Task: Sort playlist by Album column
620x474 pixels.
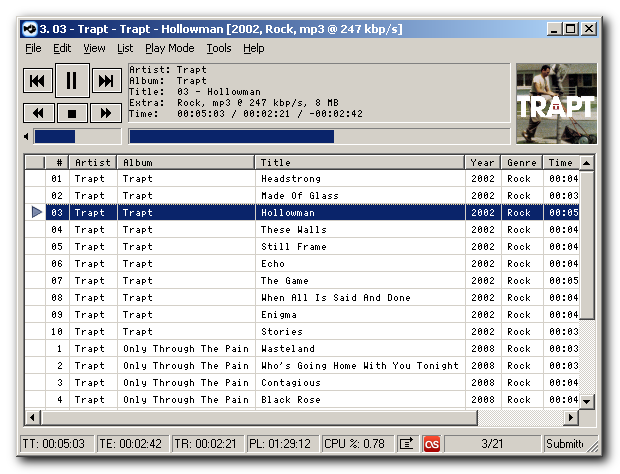Action: 186,162
